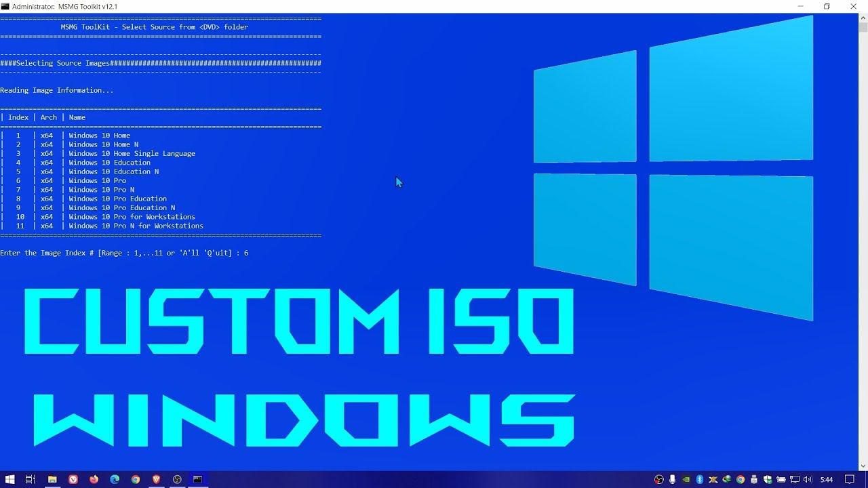This screenshot has width=868, height=488.
Task: Launch Google Chrome from the taskbar
Action: tap(136, 479)
